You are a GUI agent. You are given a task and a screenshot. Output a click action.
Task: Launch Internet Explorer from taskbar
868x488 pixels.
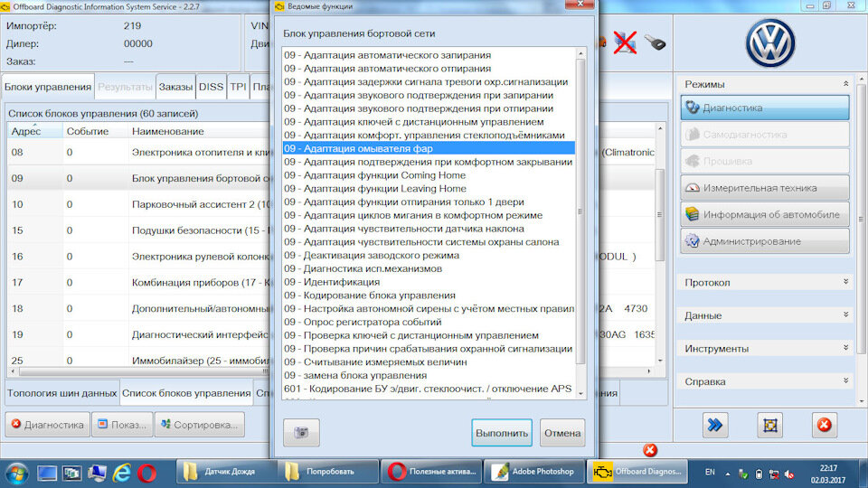coord(121,473)
